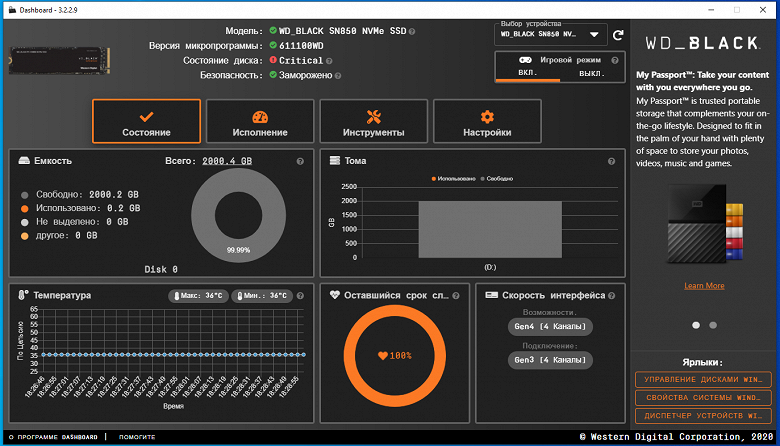Viewport: 780px width, 446px height.
Task: Click help icon beside Critical disk status
Action: pyautogui.click(x=329, y=61)
